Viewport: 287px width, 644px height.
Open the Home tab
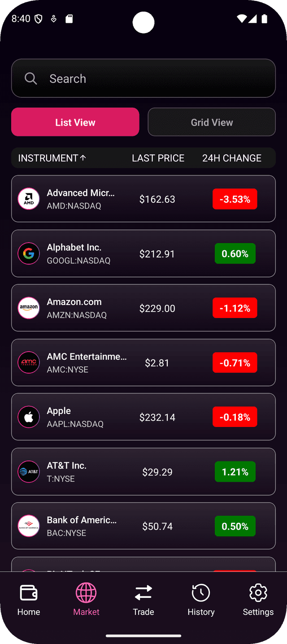coord(29,600)
